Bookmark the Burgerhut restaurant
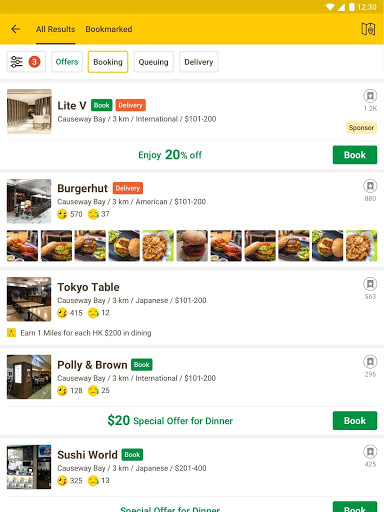The image size is (384, 512). click(370, 186)
